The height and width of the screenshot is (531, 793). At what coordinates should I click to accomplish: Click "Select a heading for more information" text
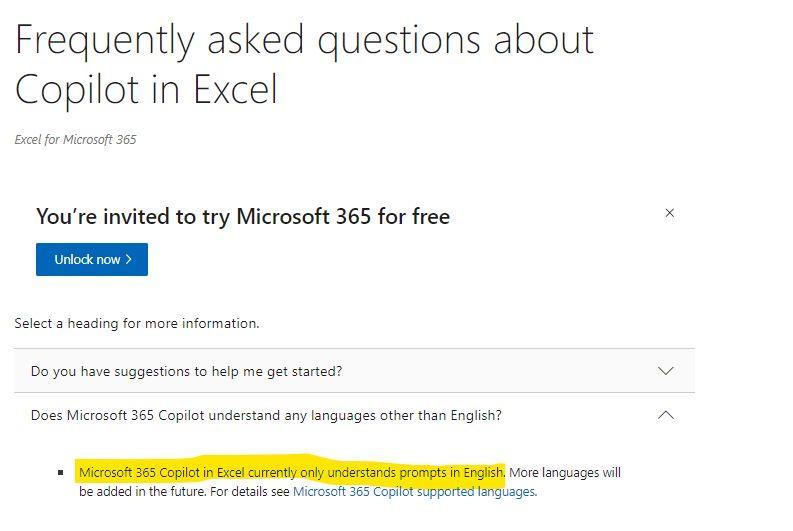pyautogui.click(x=137, y=324)
